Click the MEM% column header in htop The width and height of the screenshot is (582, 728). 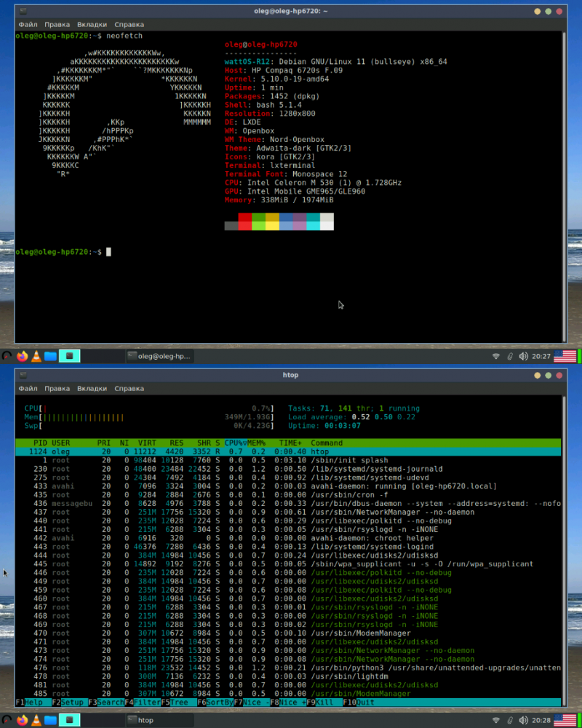click(x=255, y=443)
